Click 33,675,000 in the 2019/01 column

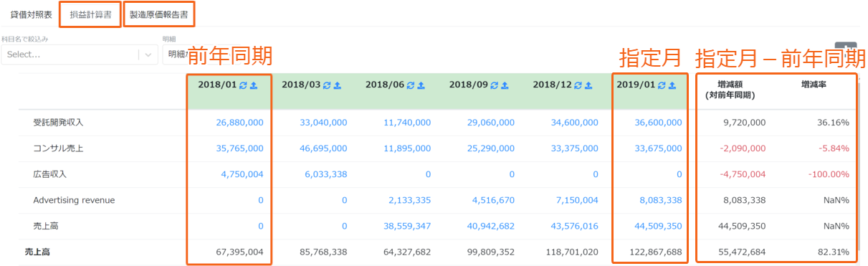pos(658,148)
